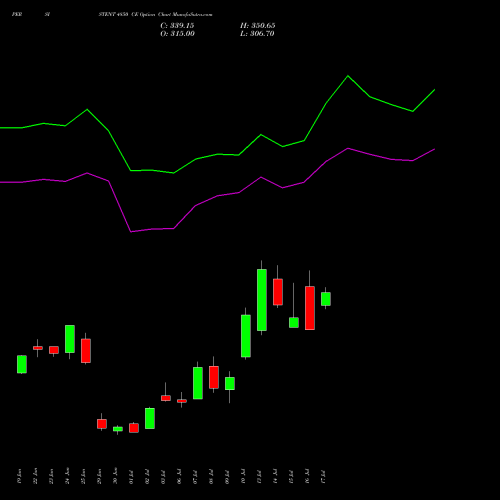Click the CE Option Chart title text
Screen dimensions: 500x500
[x=155, y=15]
